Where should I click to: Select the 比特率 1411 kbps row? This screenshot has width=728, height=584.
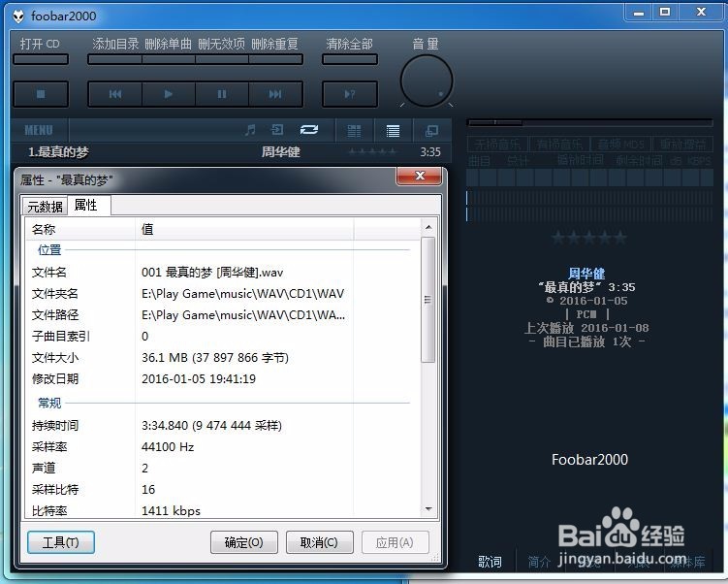(223, 510)
